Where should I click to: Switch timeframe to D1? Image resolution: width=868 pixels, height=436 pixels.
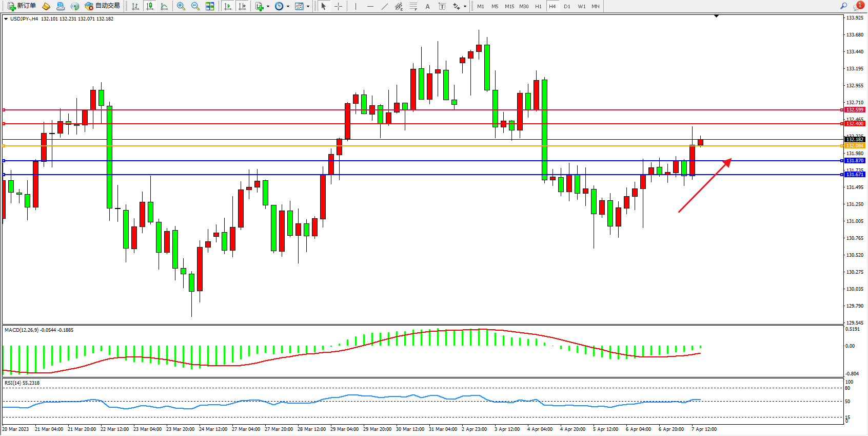pos(567,6)
